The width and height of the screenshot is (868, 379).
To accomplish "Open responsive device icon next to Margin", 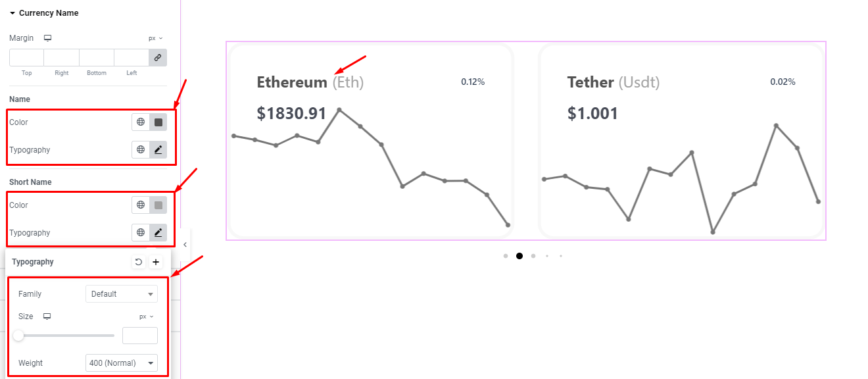I will pos(47,38).
